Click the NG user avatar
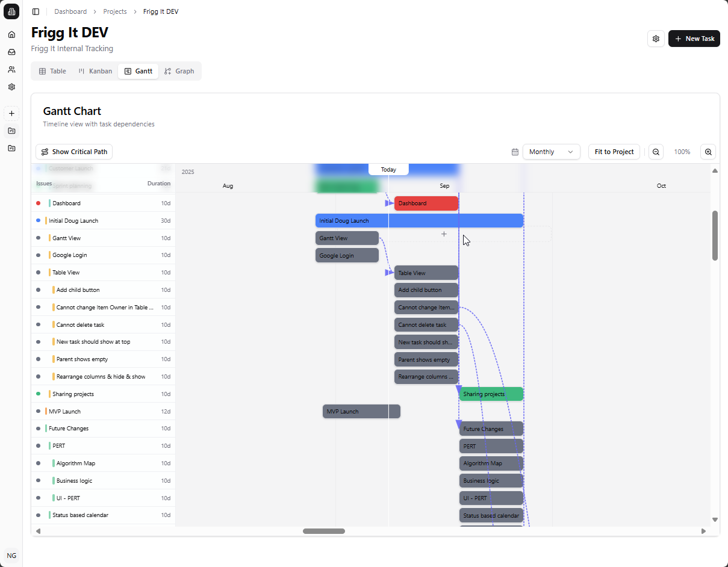Image resolution: width=728 pixels, height=567 pixels. [11, 556]
